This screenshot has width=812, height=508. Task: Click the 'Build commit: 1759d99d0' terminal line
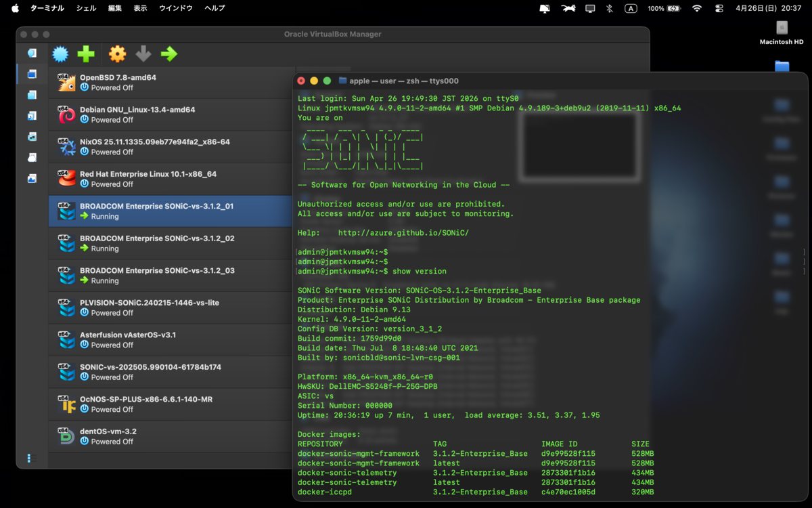pyautogui.click(x=350, y=338)
